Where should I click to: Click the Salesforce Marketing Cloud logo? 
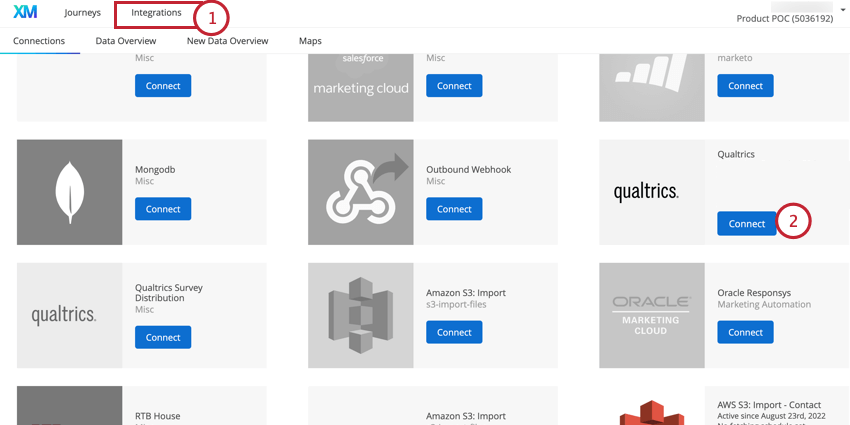(x=360, y=87)
